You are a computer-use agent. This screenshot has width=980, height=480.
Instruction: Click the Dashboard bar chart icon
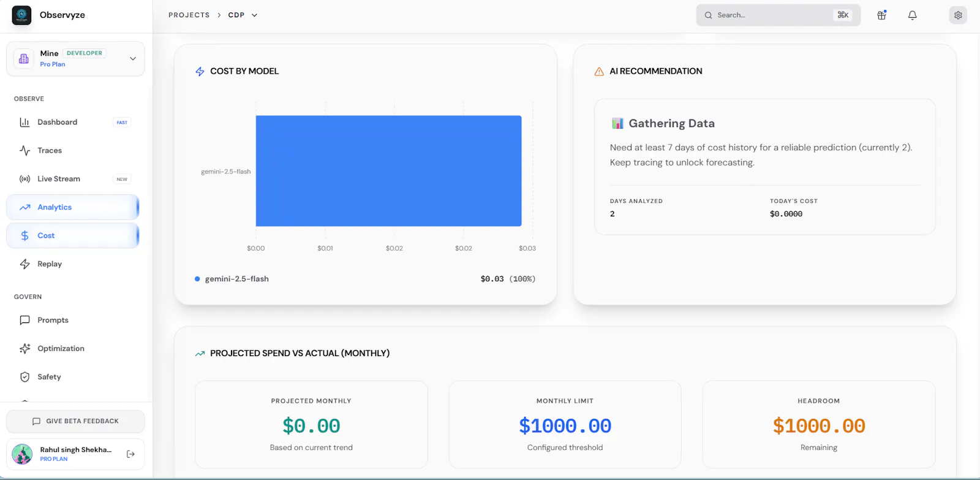tap(24, 122)
